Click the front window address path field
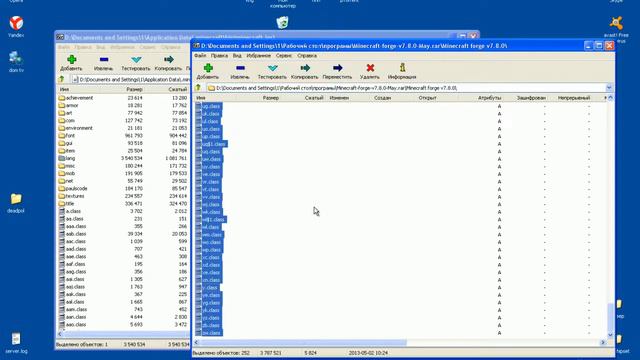Image resolution: width=640 pixels, height=360 pixels. (x=405, y=88)
